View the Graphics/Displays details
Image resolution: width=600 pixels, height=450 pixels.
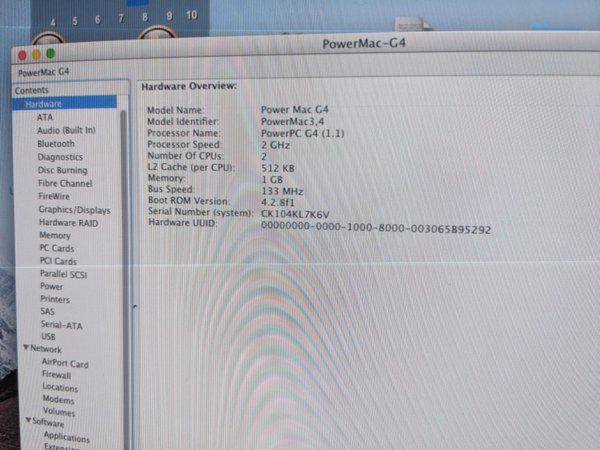(x=74, y=210)
